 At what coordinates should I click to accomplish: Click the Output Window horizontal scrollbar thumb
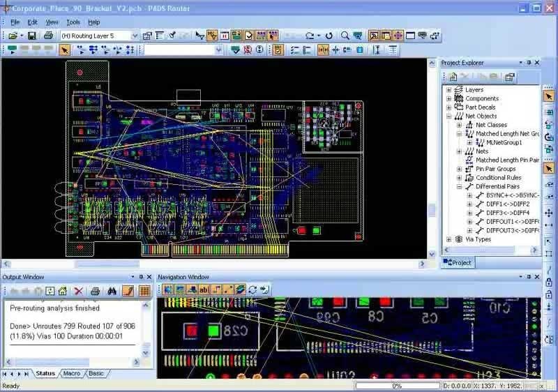click(x=51, y=362)
